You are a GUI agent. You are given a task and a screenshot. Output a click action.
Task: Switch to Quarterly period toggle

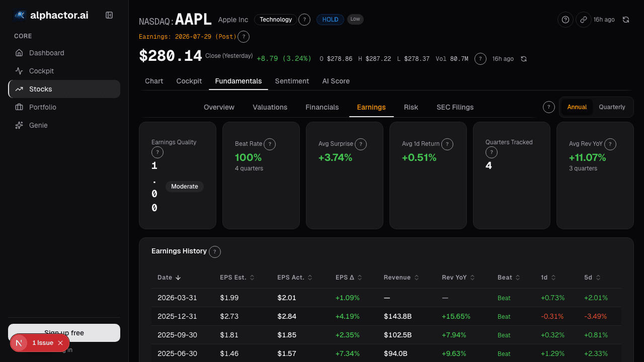612,107
